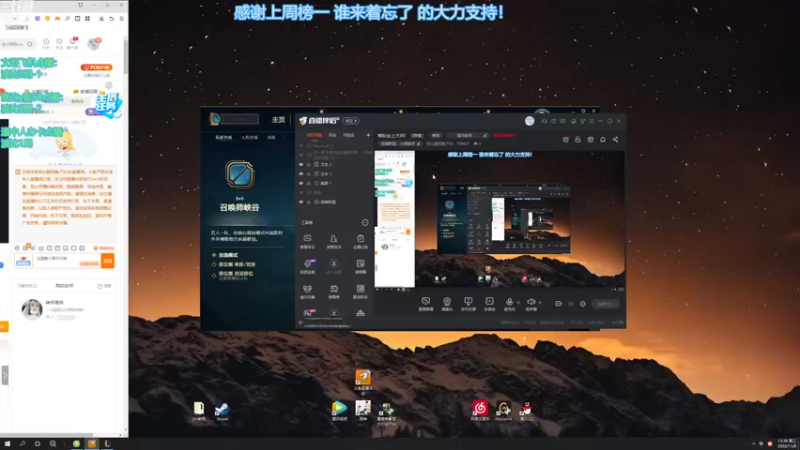Click the refresh button in the friends panel
This screenshot has height=450, width=800.
pos(104,286)
